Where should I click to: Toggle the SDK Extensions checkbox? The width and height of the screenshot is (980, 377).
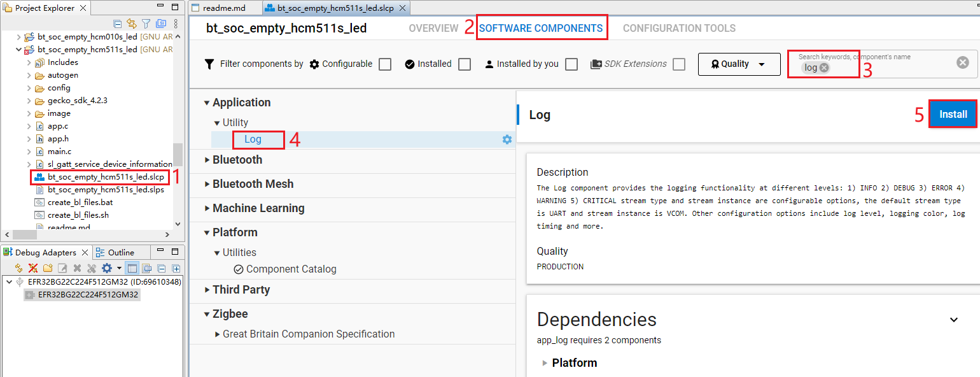678,64
